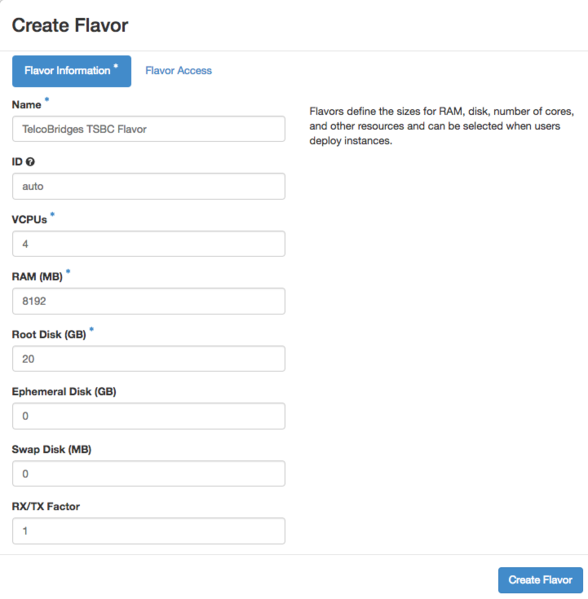Click the Name field label
The image size is (588, 599).
pos(26,105)
